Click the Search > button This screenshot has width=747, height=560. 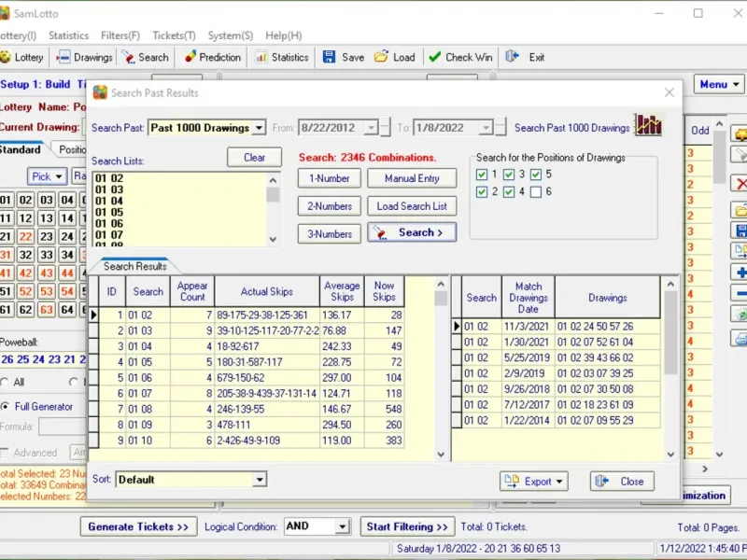pyautogui.click(x=412, y=232)
